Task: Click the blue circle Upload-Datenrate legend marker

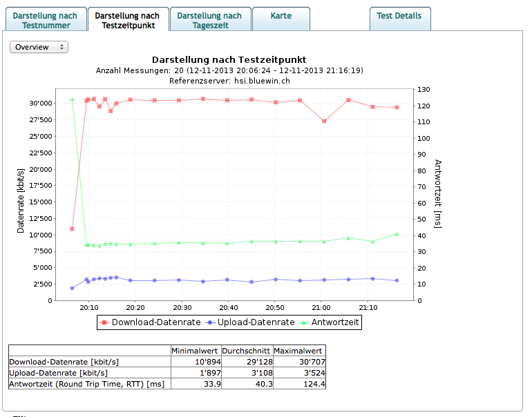Action: [x=212, y=322]
